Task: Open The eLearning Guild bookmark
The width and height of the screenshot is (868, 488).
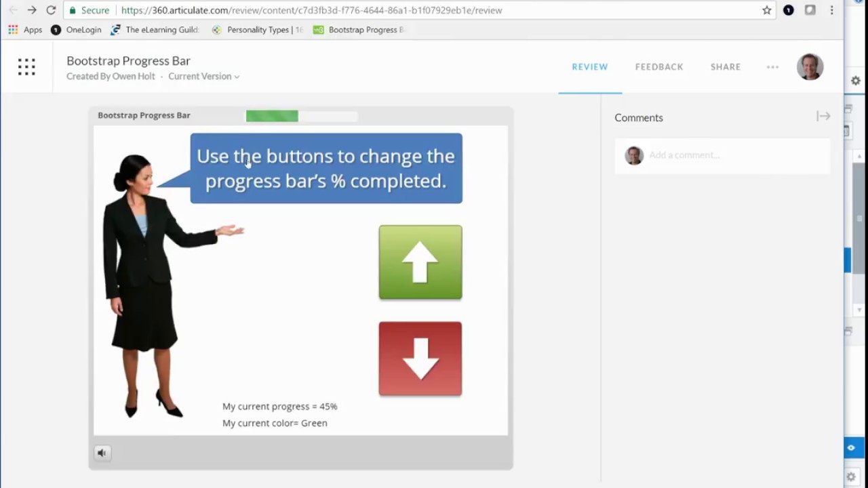Action: 155,30
